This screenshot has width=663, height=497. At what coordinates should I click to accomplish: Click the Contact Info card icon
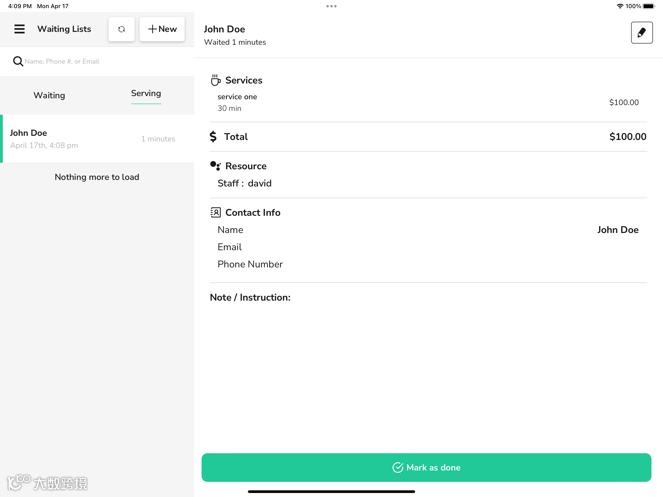point(216,212)
